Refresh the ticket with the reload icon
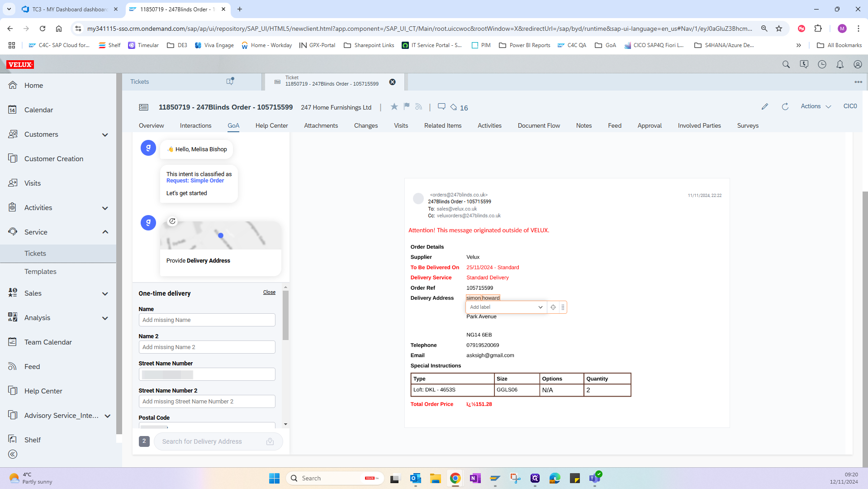 tap(785, 106)
